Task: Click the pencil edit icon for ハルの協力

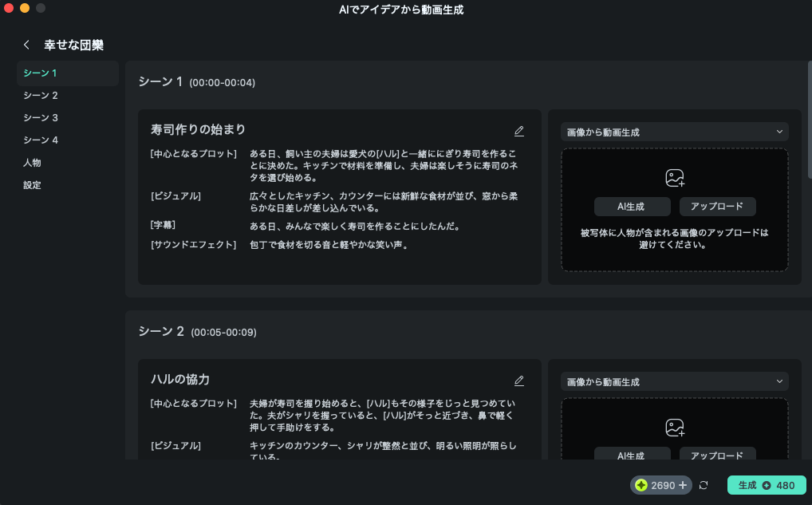Action: pyautogui.click(x=519, y=381)
